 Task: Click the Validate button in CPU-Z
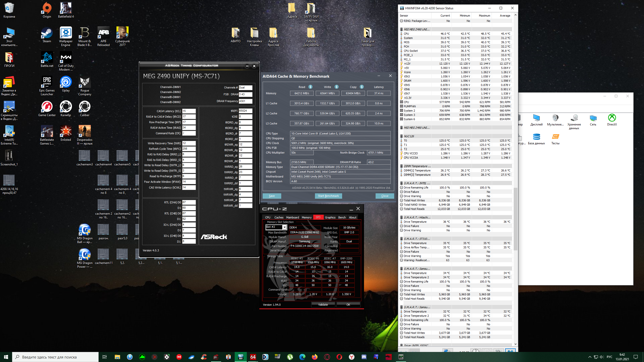pyautogui.click(x=323, y=304)
